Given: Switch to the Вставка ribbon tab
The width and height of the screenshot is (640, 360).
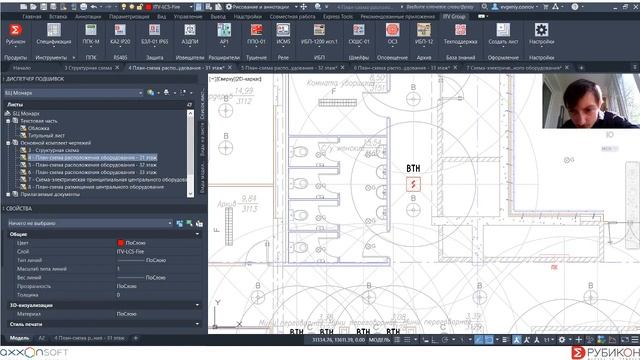Looking at the screenshot, I should click(x=58, y=17).
